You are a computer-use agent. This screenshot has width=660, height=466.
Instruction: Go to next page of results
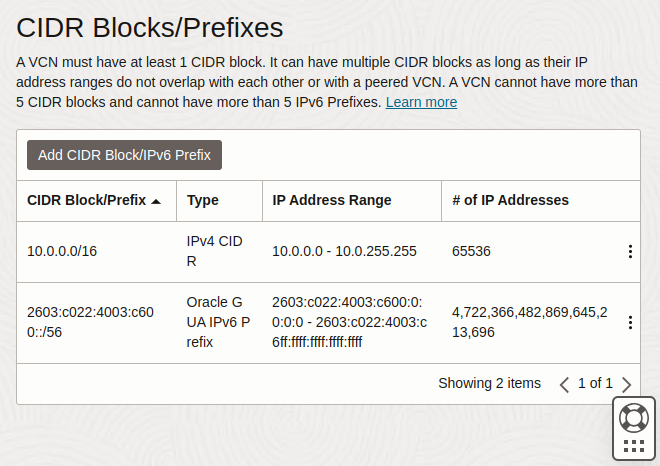pos(626,384)
